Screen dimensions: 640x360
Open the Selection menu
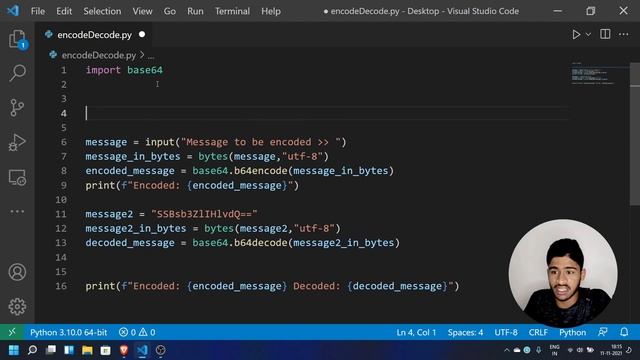102,11
